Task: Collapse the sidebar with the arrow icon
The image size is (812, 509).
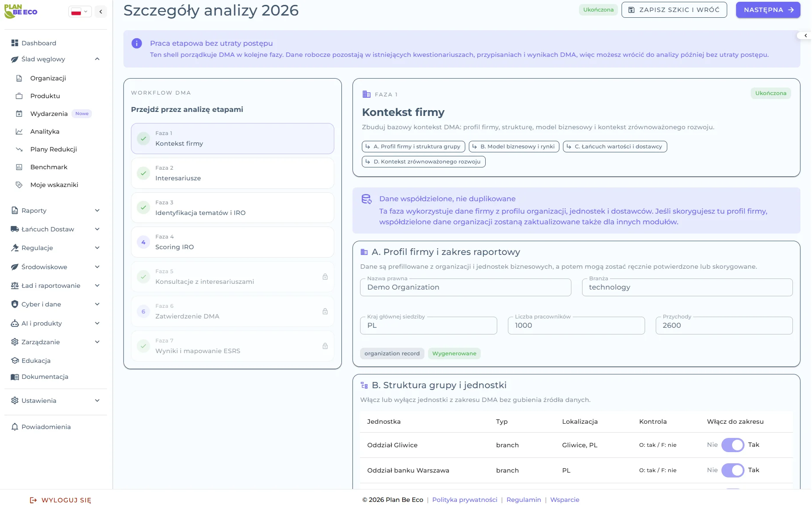Action: (x=101, y=12)
